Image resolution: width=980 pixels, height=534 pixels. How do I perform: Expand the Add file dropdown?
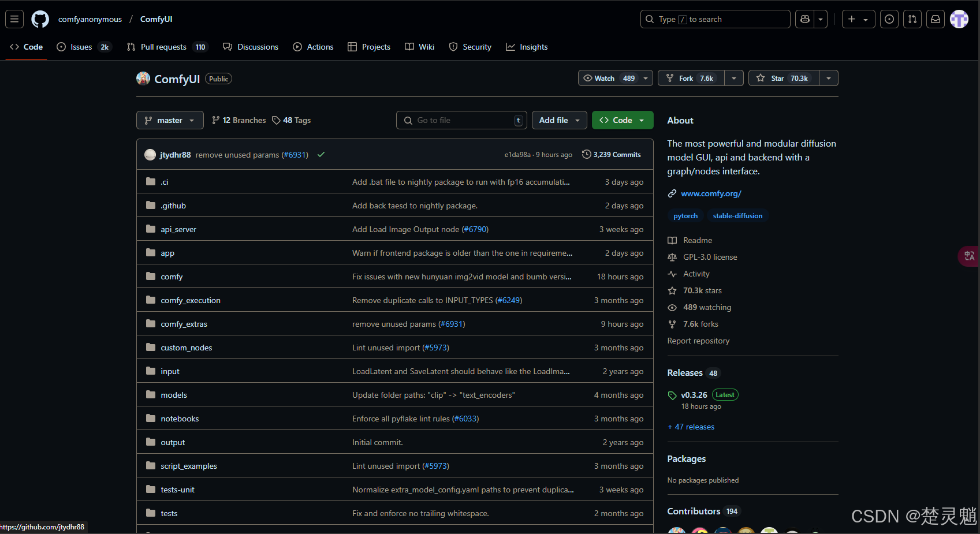560,120
